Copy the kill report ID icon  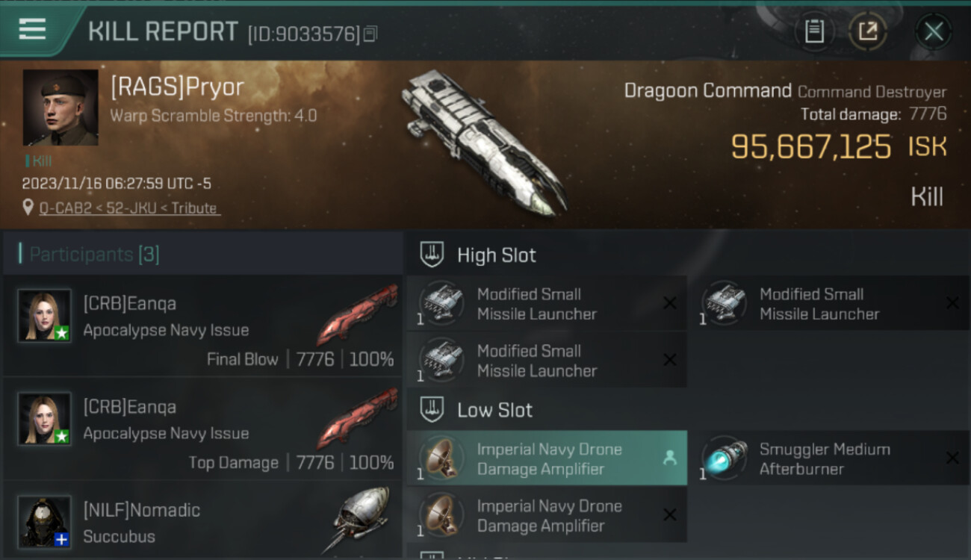(x=371, y=34)
